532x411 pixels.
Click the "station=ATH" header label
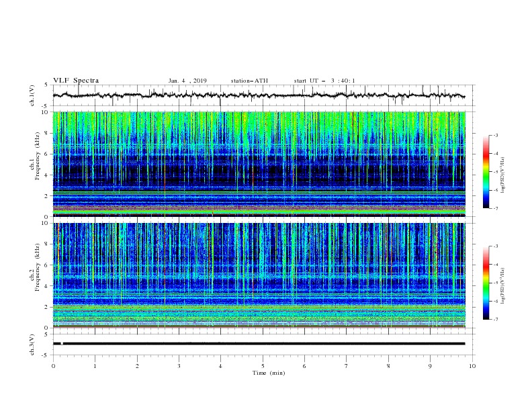pos(249,81)
